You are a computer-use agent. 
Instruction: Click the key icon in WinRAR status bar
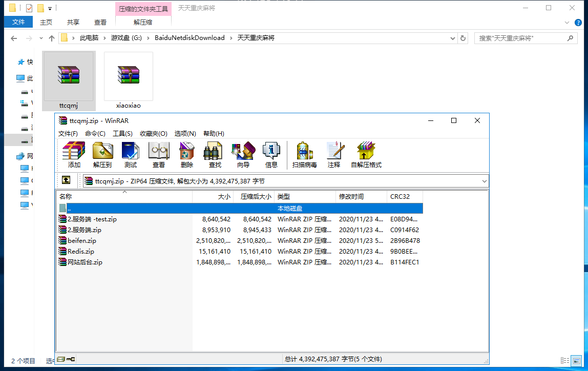pyautogui.click(x=71, y=359)
